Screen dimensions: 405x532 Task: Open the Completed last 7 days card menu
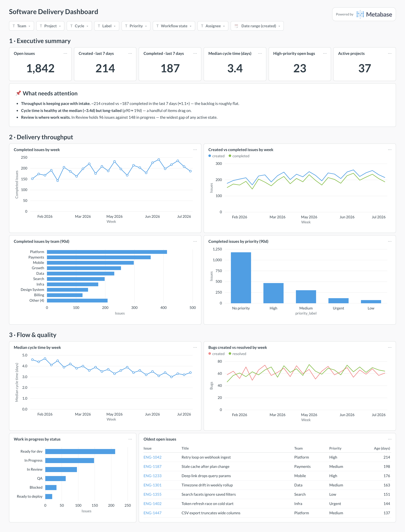[195, 54]
